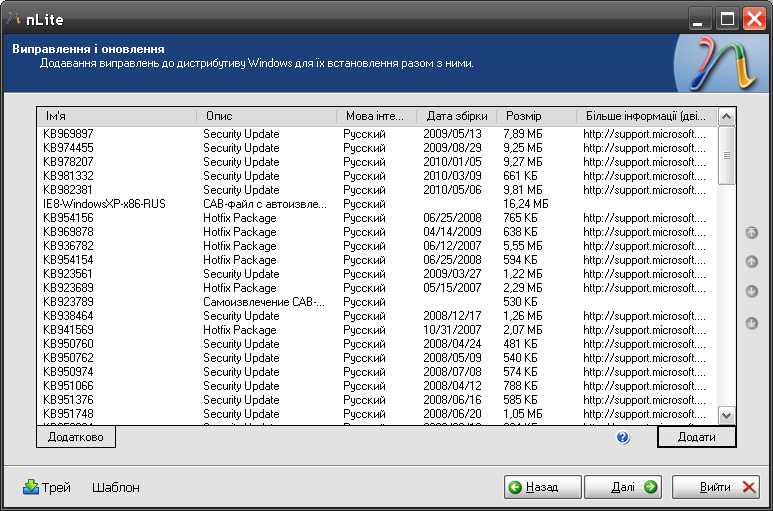
Task: Click the move-to-top arrow icon
Action: tap(751, 233)
